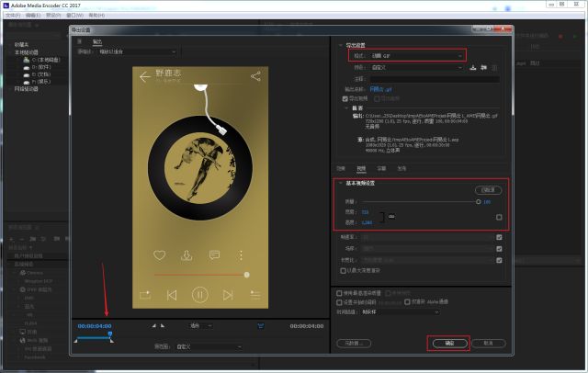Click the delete preset trash icon
This screenshot has width=588, height=373.
coord(494,67)
